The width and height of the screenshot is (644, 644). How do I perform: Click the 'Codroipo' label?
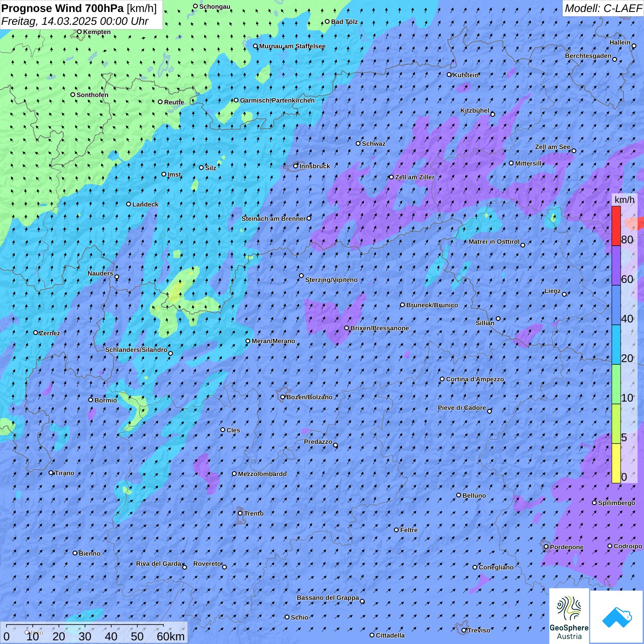point(628,546)
